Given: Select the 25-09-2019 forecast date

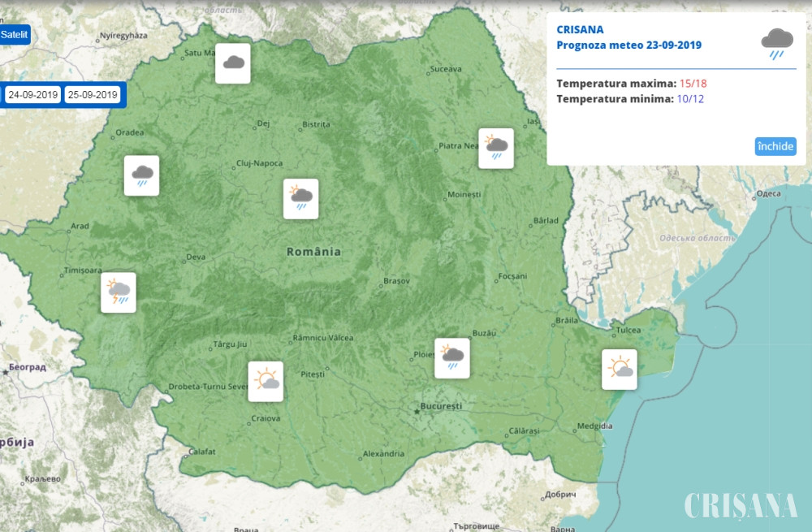Looking at the screenshot, I should click(93, 94).
